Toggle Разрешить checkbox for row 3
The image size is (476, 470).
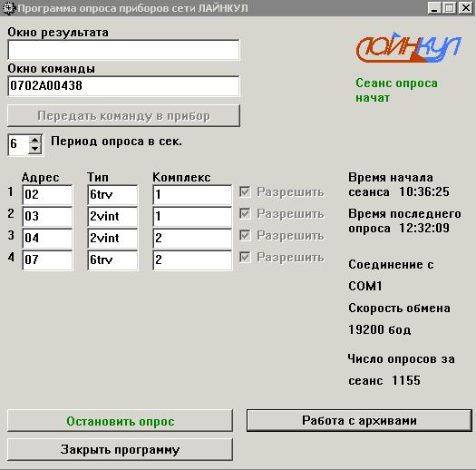[x=245, y=235]
